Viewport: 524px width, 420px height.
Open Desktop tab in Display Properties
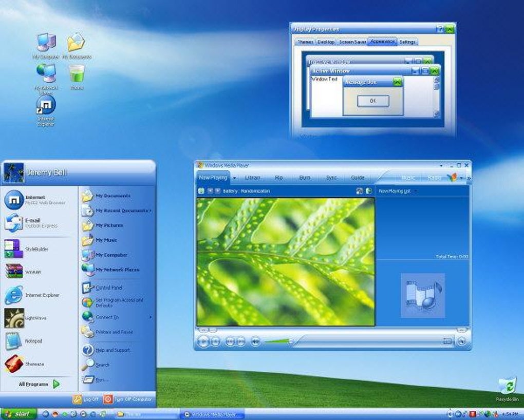(x=326, y=42)
